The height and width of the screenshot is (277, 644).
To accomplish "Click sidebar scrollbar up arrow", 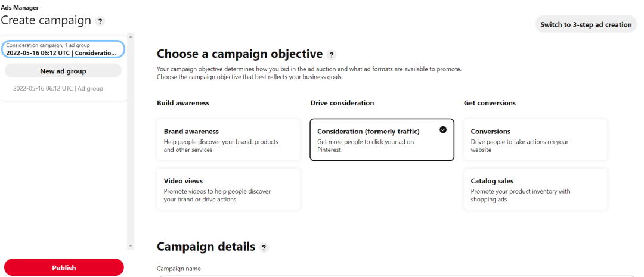I will click(131, 36).
